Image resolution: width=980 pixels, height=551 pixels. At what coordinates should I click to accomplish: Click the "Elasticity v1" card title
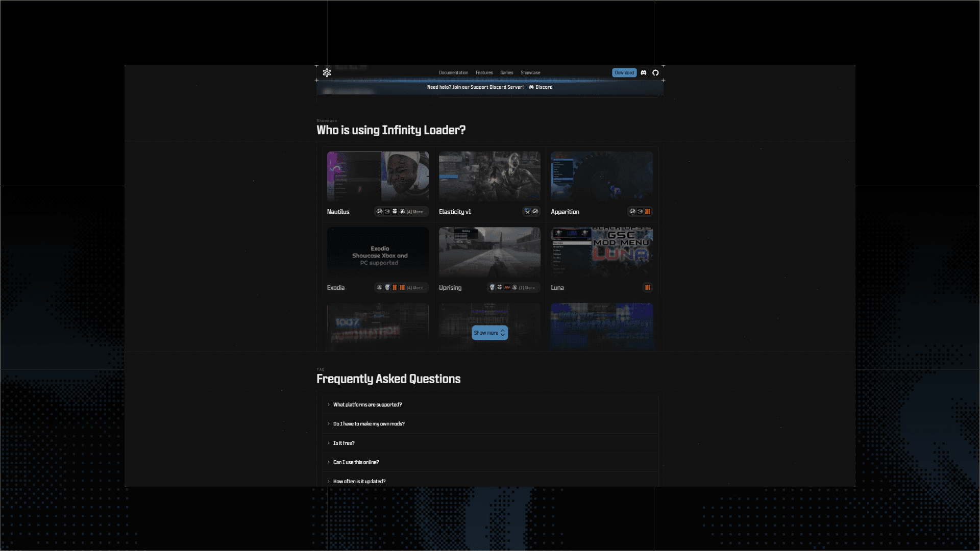pos(455,212)
